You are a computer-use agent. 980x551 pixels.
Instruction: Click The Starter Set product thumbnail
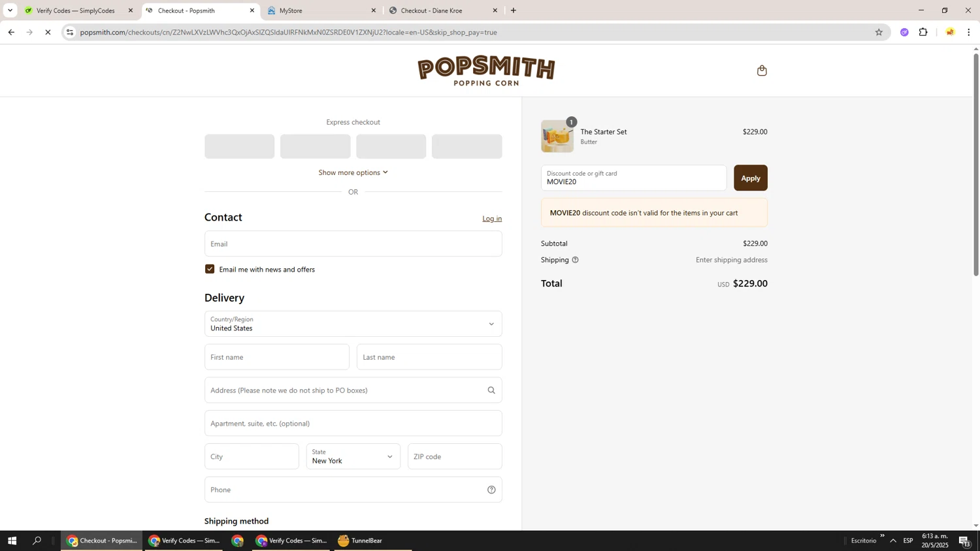click(x=557, y=136)
